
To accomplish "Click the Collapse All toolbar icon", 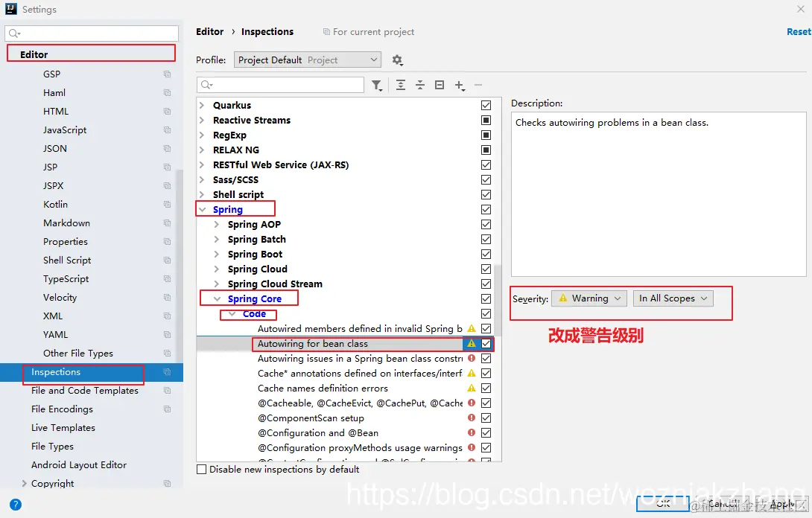I will pos(420,85).
